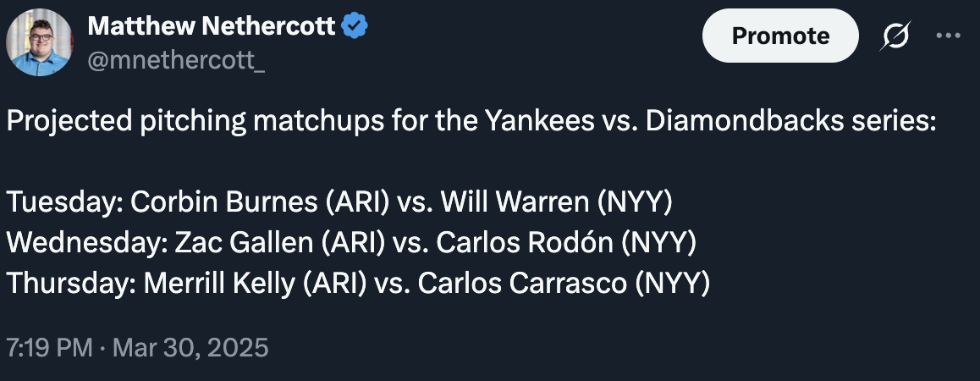
Task: Open Matthew Nethercott's profile avatar
Action: [x=40, y=42]
